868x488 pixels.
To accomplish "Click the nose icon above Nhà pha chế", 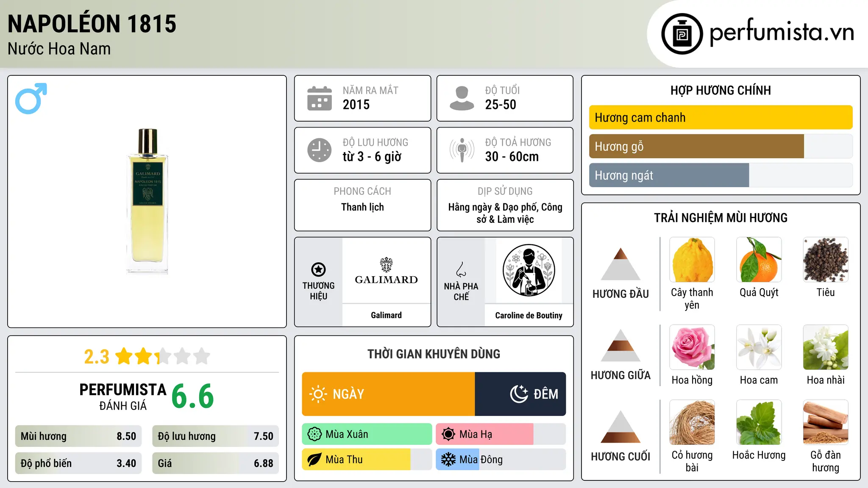I will pyautogui.click(x=461, y=269).
